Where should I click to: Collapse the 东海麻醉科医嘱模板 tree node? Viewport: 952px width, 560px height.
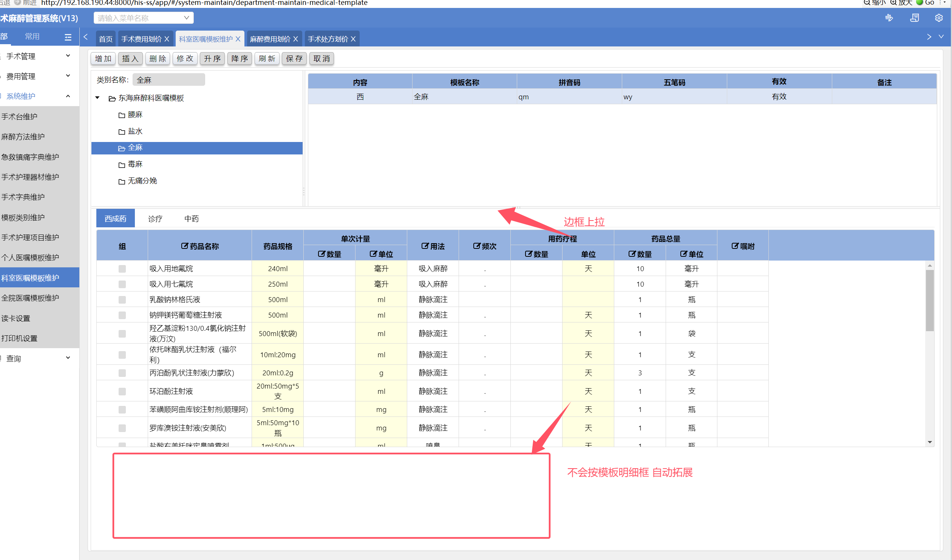pyautogui.click(x=97, y=98)
